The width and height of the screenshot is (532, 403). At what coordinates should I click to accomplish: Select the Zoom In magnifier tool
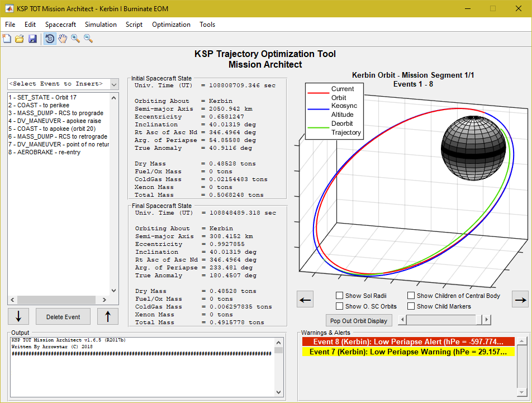[75, 39]
